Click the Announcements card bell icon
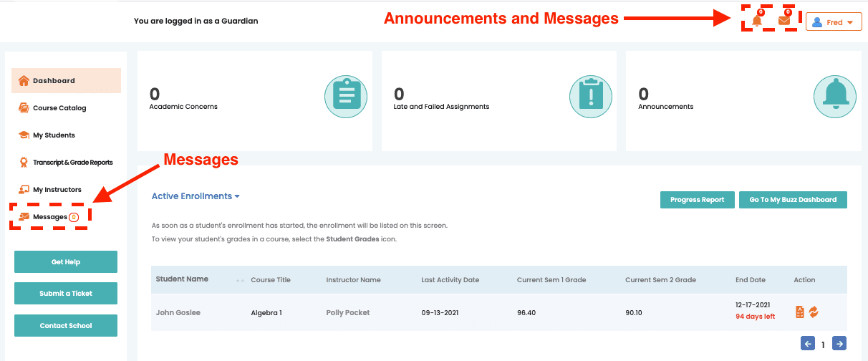The height and width of the screenshot is (361, 868). (835, 97)
